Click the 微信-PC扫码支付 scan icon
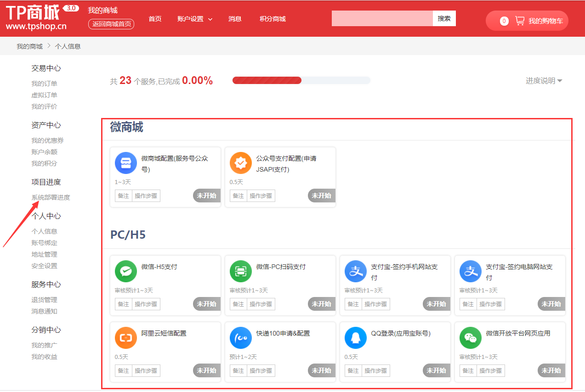Viewport: 585px width, 392px height. [241, 271]
